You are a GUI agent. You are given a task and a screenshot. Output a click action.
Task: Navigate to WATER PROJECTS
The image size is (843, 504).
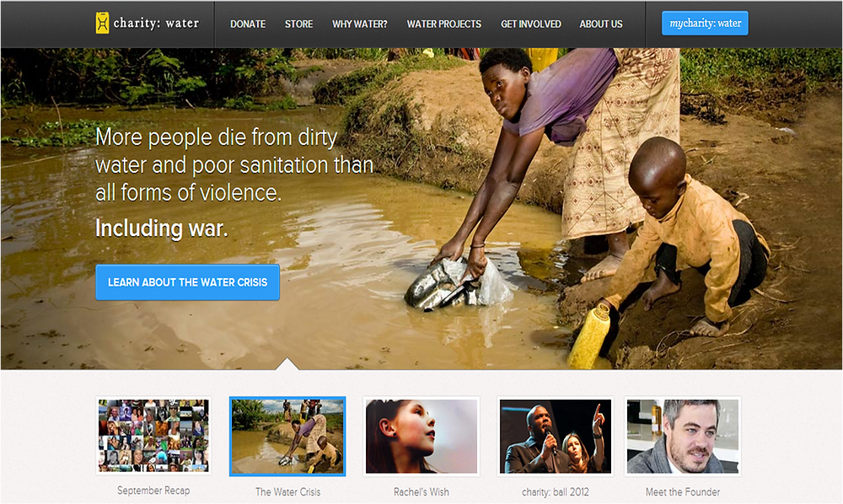click(x=444, y=24)
